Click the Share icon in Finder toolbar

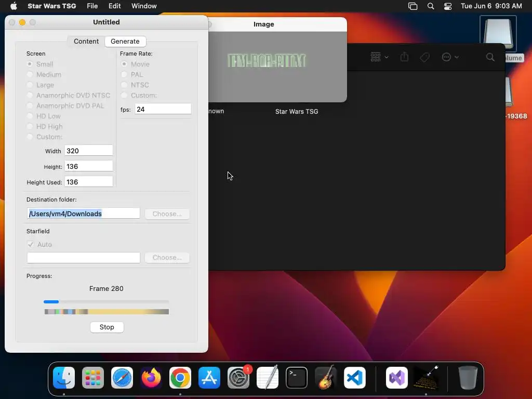click(404, 57)
